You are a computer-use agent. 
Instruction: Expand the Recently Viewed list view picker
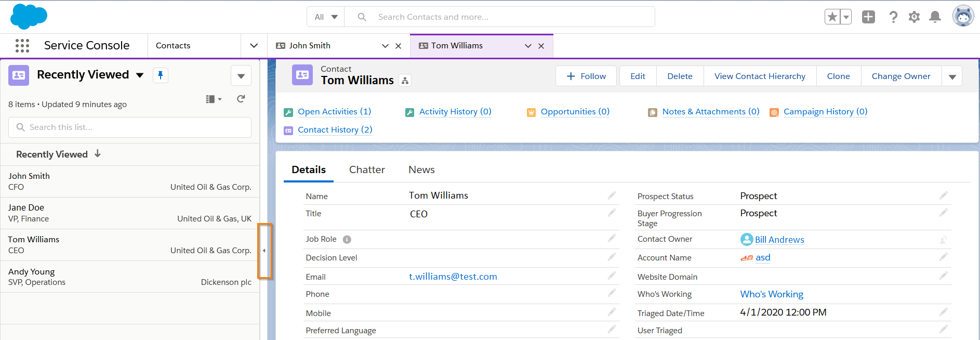tap(140, 75)
